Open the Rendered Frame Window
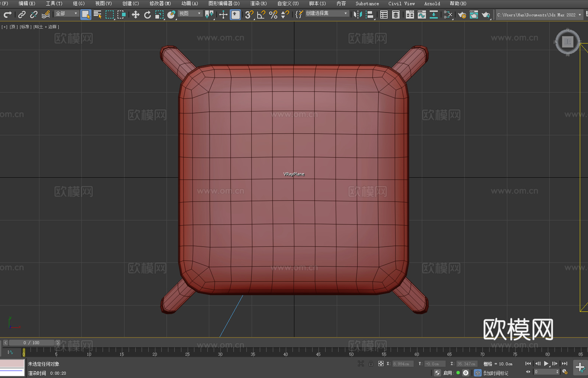The image size is (588, 378). [x=474, y=14]
